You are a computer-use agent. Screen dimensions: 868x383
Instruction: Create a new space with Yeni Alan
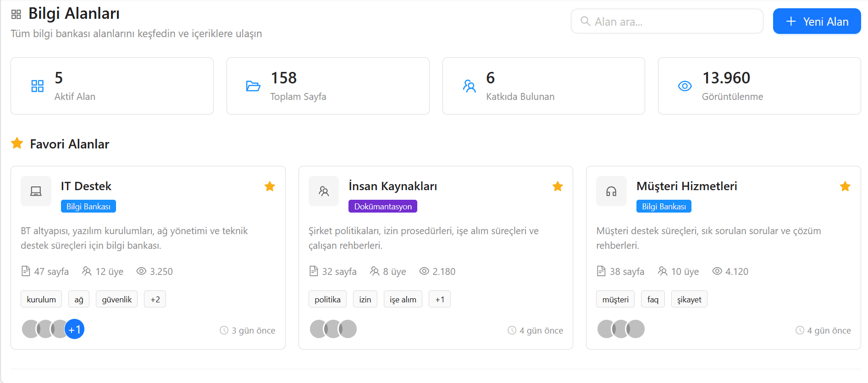817,21
